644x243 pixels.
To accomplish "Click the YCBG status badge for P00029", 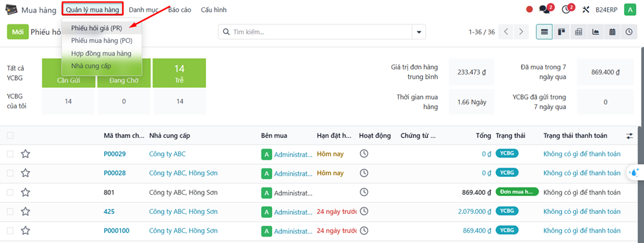I will click(507, 153).
